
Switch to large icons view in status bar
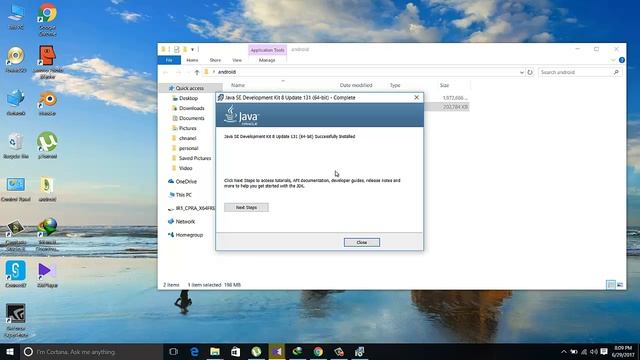point(620,284)
